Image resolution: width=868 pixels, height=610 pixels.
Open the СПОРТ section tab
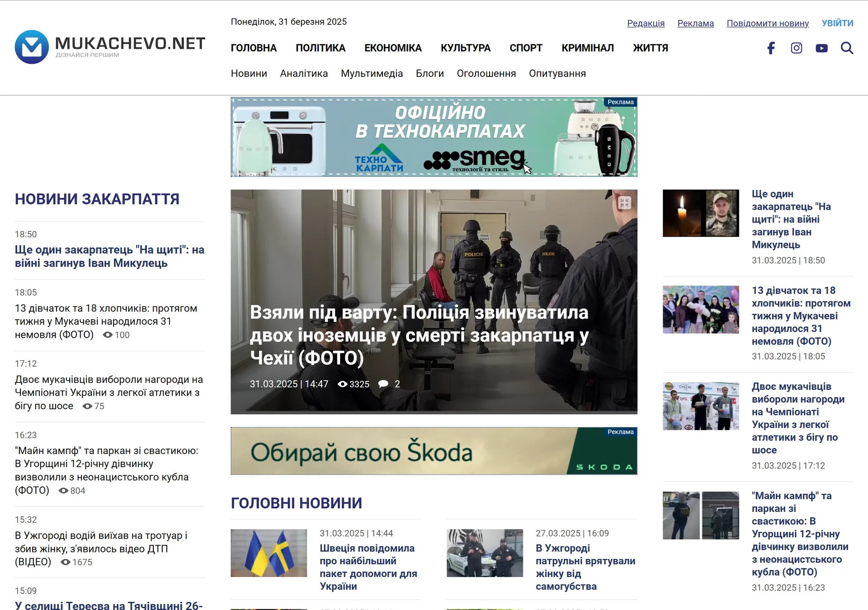point(526,48)
